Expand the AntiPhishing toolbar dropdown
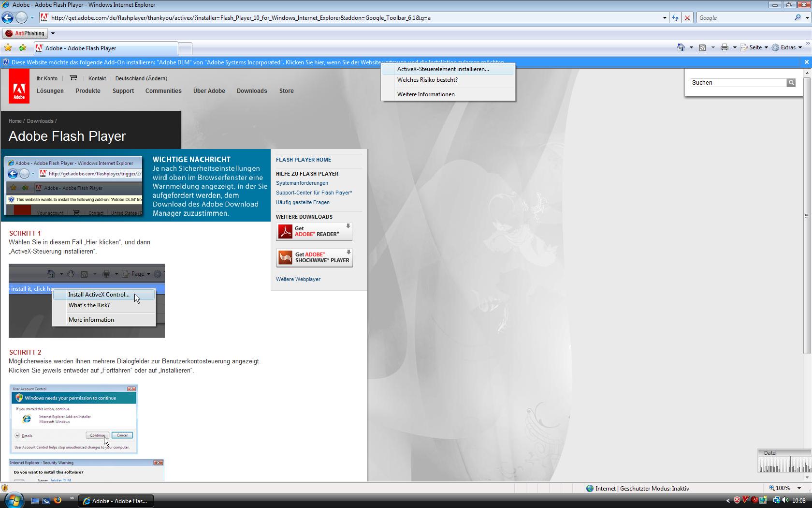This screenshot has width=812, height=508. pos(53,33)
